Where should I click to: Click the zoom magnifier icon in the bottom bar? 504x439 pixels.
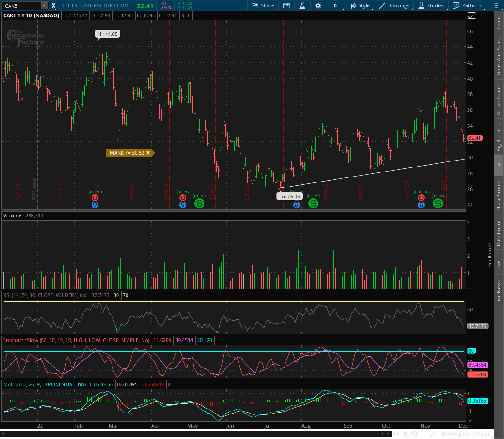(x=414, y=434)
